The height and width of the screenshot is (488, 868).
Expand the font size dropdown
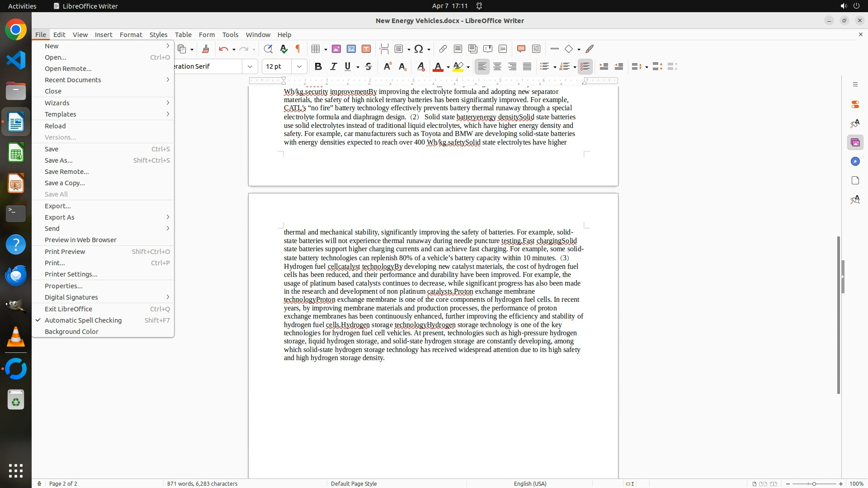[299, 66]
